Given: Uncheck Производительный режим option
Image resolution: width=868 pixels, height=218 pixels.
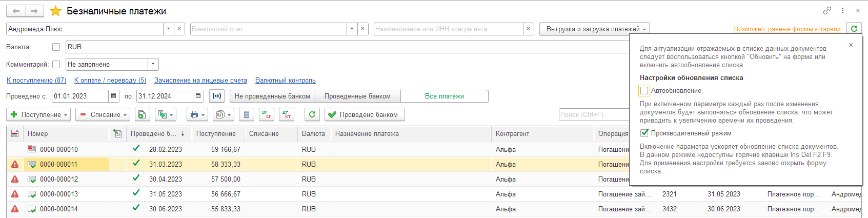Looking at the screenshot, I should pyautogui.click(x=644, y=133).
